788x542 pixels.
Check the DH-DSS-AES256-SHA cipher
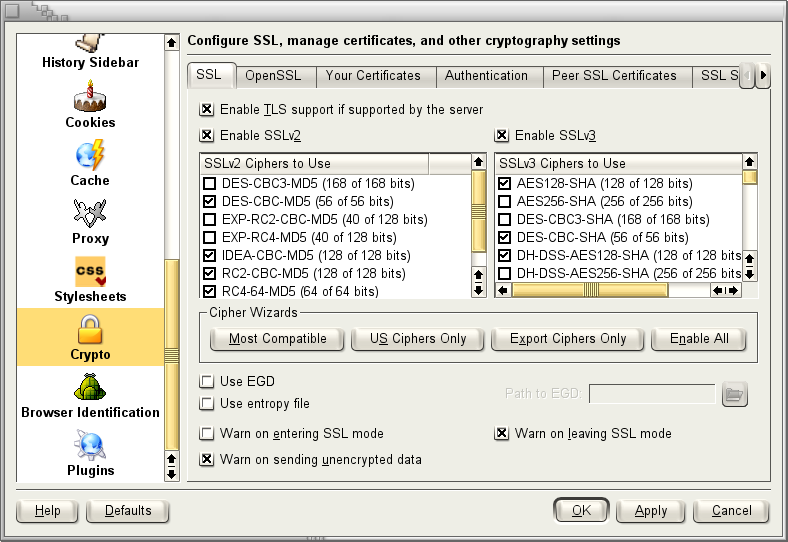click(x=504, y=274)
